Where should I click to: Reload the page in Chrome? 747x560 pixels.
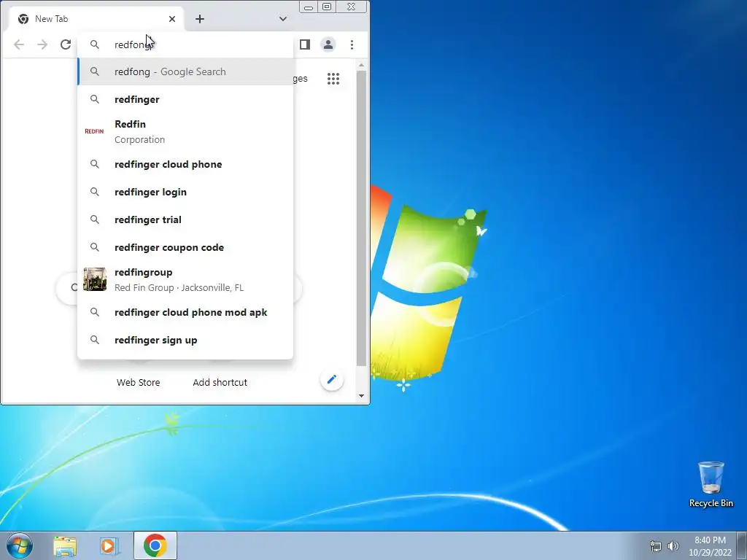(x=66, y=44)
